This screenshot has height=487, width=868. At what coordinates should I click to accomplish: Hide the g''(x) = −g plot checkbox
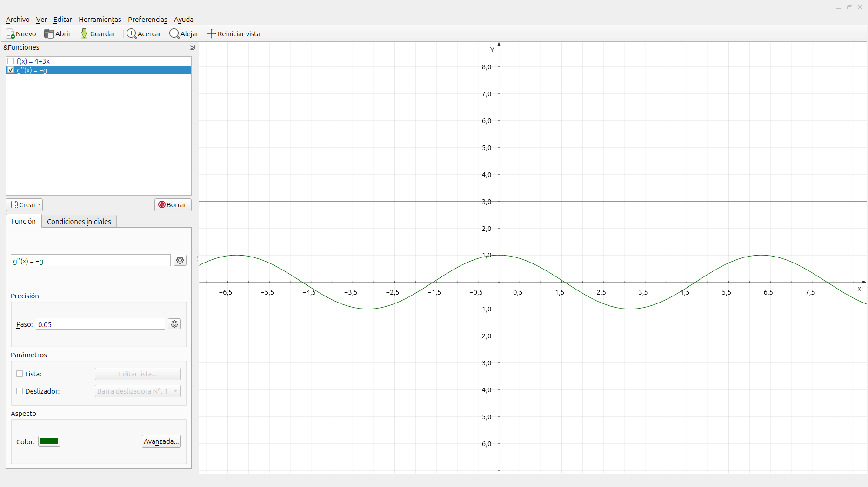click(x=11, y=70)
